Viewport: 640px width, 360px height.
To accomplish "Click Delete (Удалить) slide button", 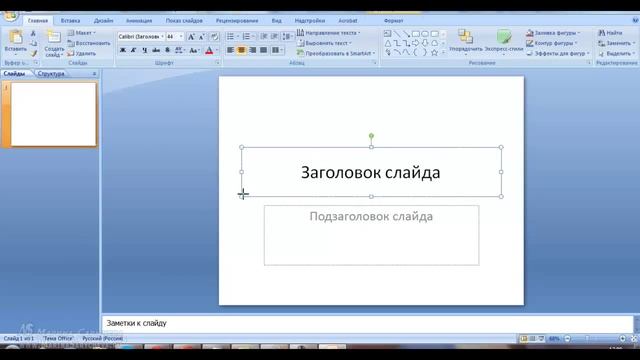I will 82,53.
